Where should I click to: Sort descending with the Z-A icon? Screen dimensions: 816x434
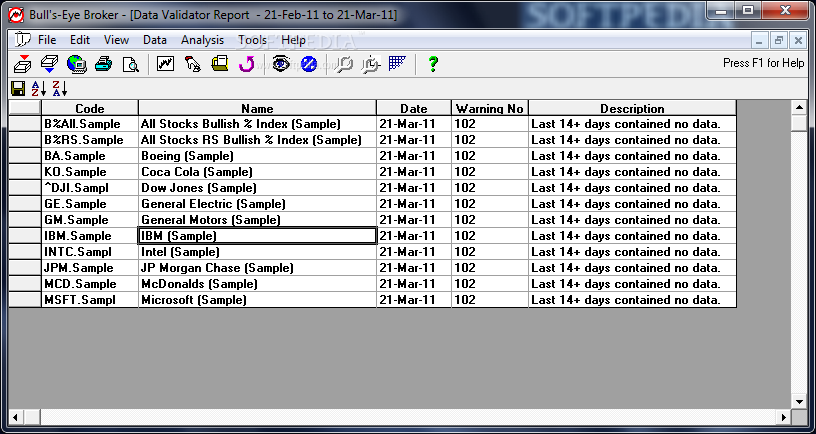pyautogui.click(x=60, y=88)
